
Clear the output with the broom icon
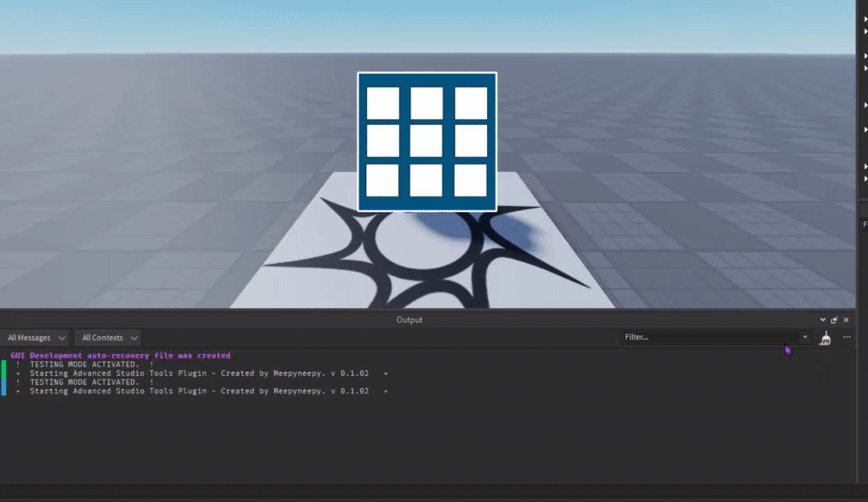coord(825,338)
